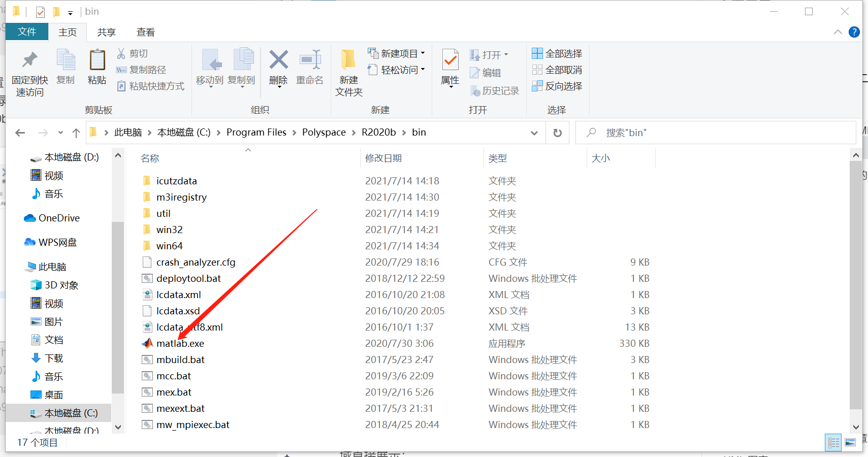Click in the search "bin" box
Viewport: 868px width, 457px height.
[x=716, y=133]
